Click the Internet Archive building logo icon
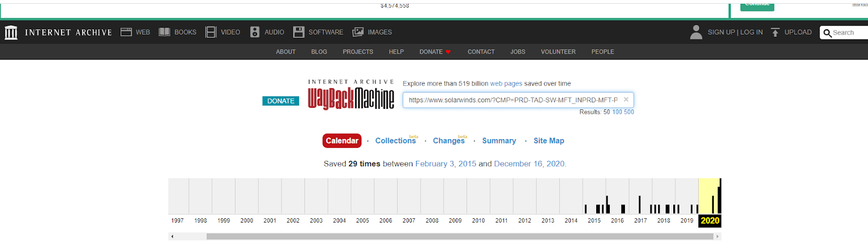 pyautogui.click(x=11, y=32)
